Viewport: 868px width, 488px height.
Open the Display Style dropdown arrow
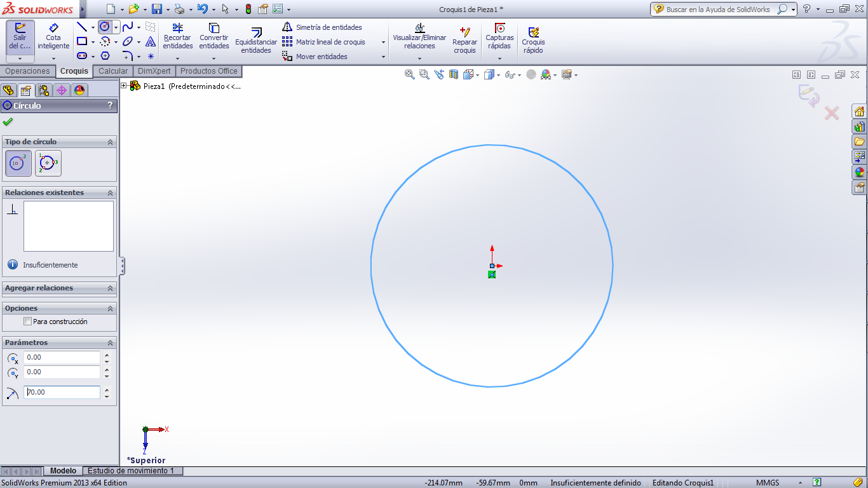(x=498, y=75)
